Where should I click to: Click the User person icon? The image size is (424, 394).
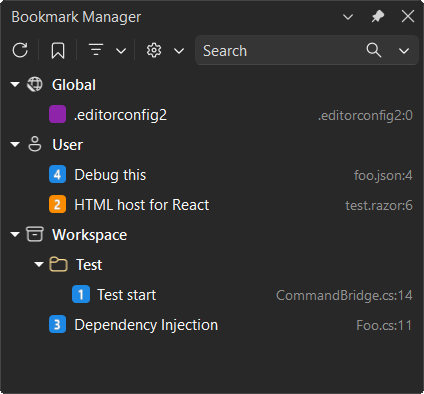tap(35, 144)
